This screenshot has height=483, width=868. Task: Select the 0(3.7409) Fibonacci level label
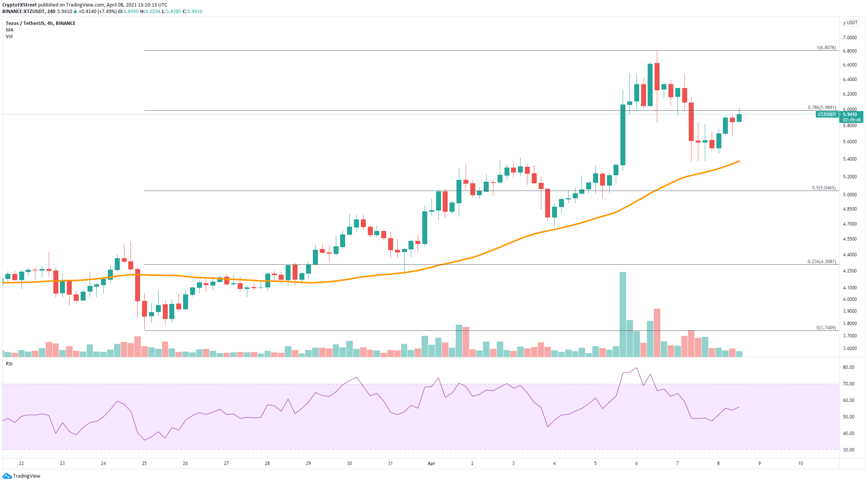pos(826,328)
